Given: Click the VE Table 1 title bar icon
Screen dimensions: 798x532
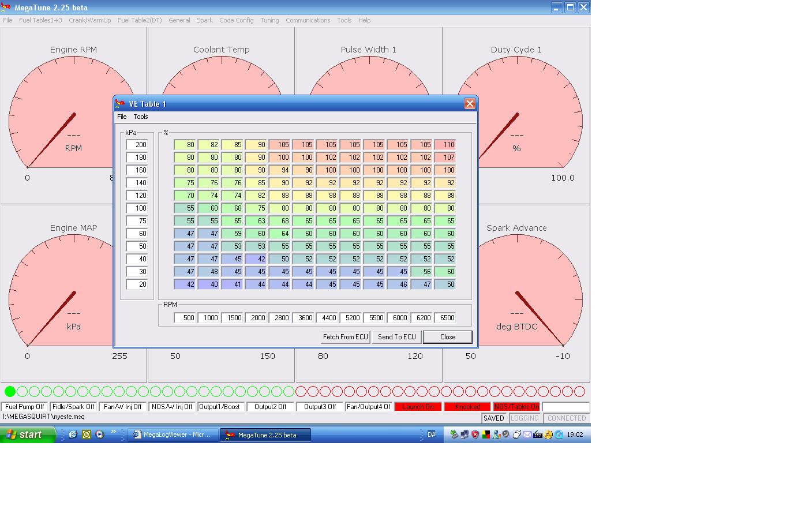Looking at the screenshot, I should click(121, 104).
